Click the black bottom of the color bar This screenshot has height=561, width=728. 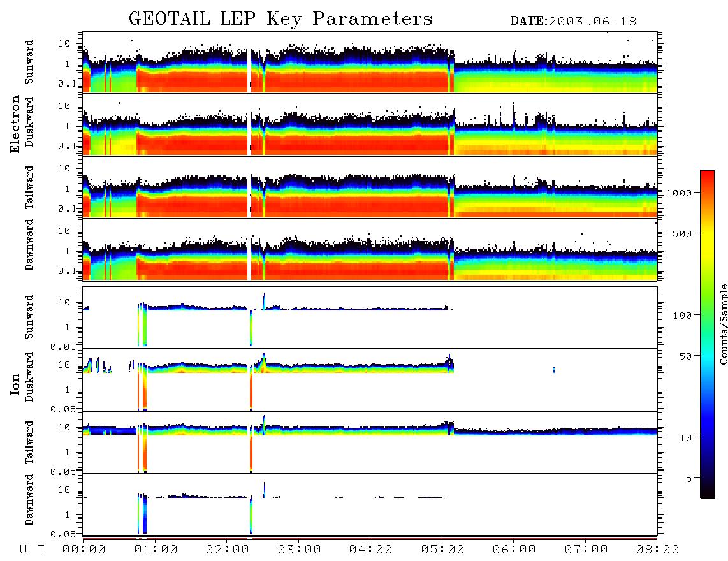pyautogui.click(x=708, y=492)
